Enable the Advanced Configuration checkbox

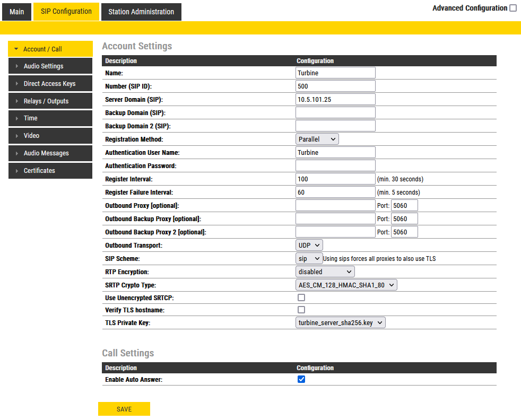click(x=513, y=8)
